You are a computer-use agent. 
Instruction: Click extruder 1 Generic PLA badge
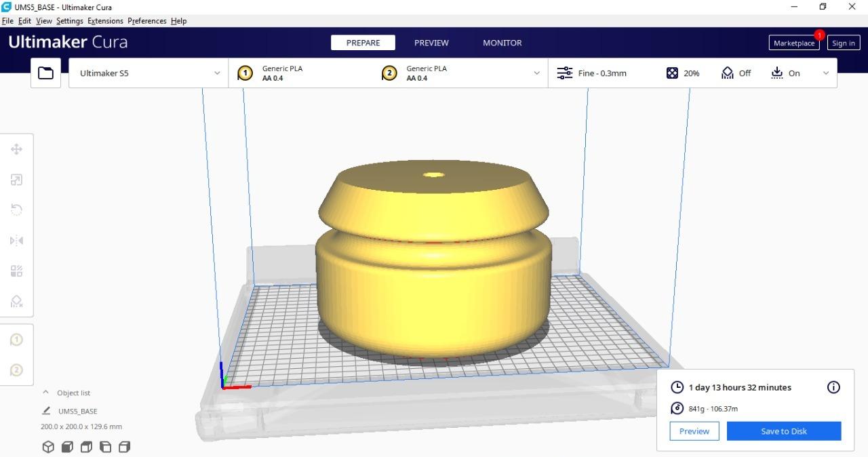click(x=245, y=73)
